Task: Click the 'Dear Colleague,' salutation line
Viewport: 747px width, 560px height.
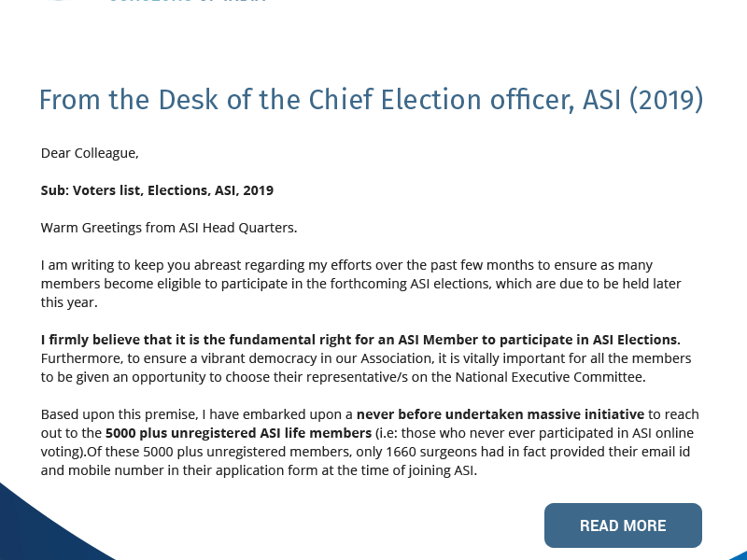Action: (90, 152)
